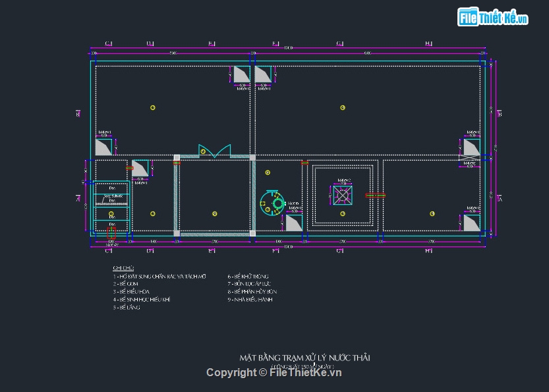Select the title MẶT BẰNG TRẠM XỬ LÝ NƯỚC THẢI
The height and width of the screenshot is (392, 549).
click(x=304, y=357)
